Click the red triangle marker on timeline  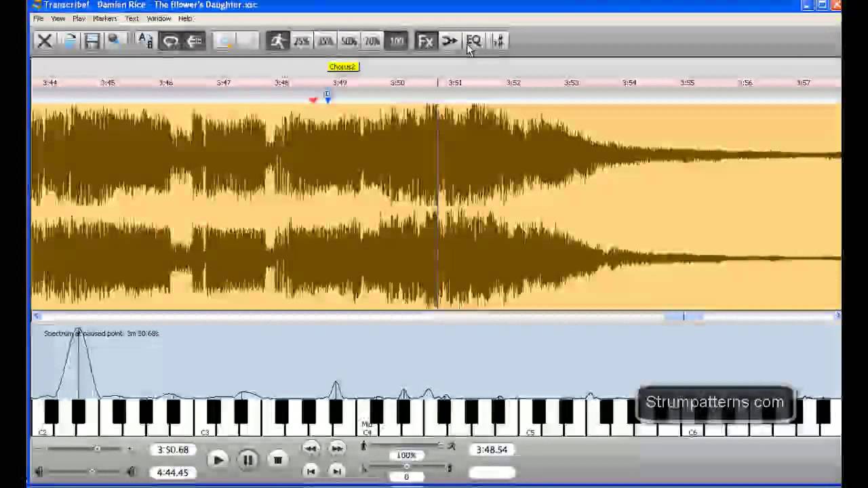pyautogui.click(x=313, y=100)
